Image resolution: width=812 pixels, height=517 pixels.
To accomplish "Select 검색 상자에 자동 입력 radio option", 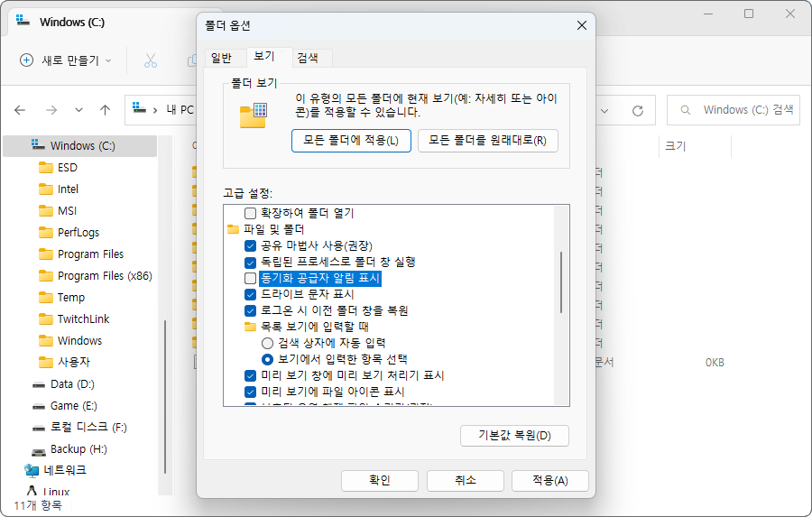I will tap(267, 343).
